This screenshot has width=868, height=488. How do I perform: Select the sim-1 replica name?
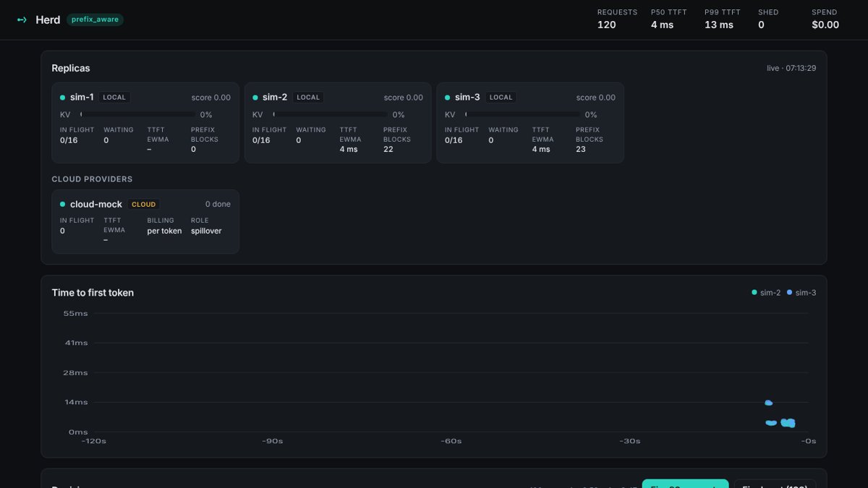[x=82, y=97]
